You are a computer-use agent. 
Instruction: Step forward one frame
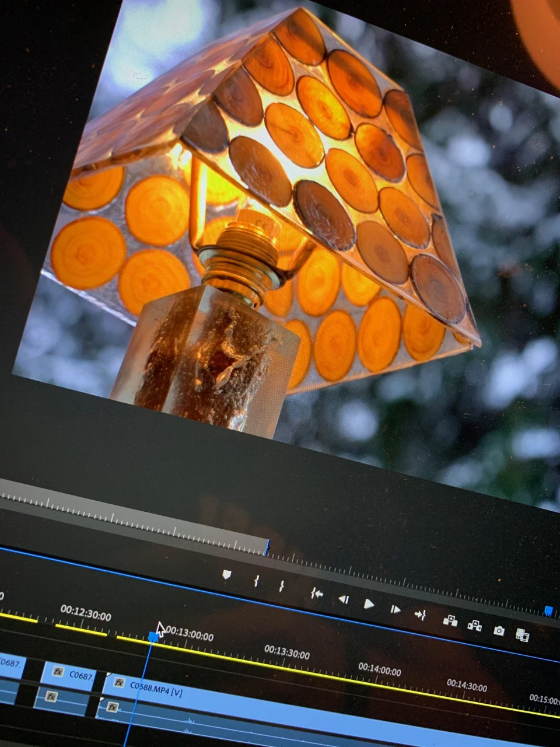click(395, 609)
